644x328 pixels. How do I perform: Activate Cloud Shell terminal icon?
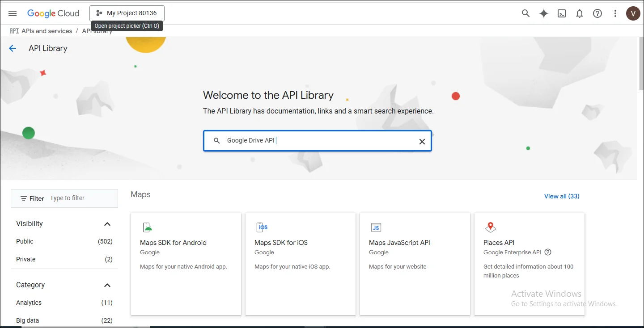point(562,13)
